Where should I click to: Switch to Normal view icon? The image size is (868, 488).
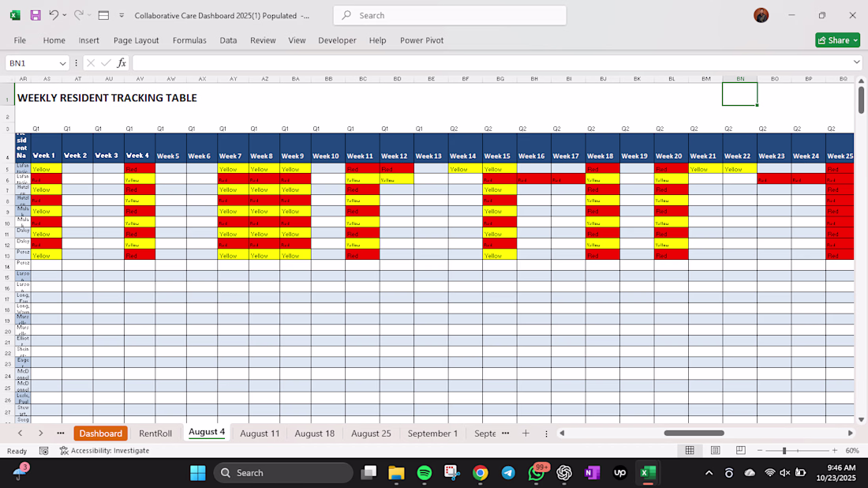coord(690,451)
